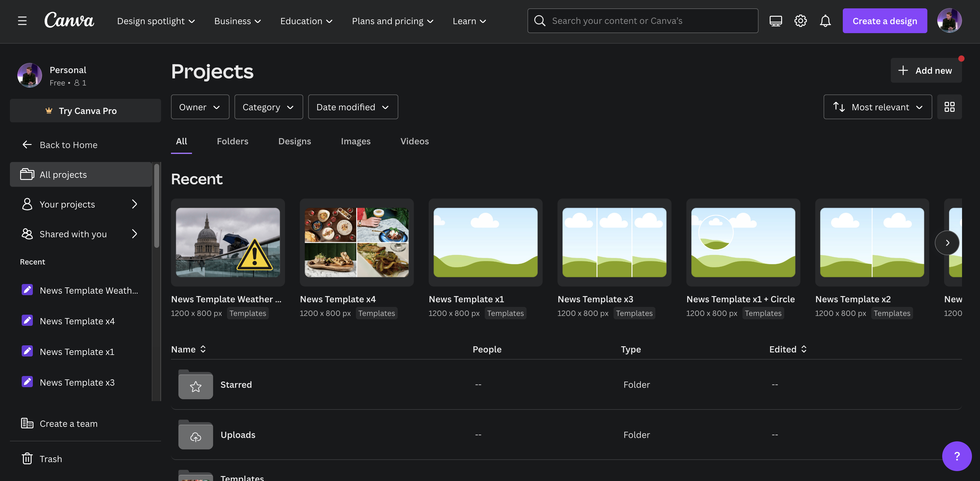This screenshot has height=481, width=980.
Task: Click Create a team icon
Action: click(27, 423)
